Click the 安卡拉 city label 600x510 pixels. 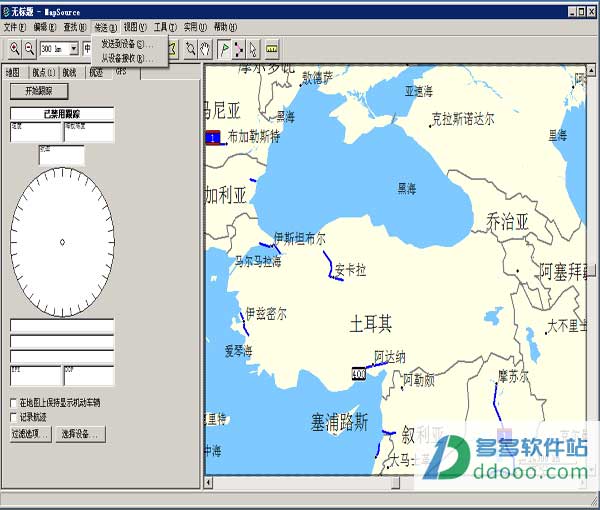pyautogui.click(x=350, y=270)
